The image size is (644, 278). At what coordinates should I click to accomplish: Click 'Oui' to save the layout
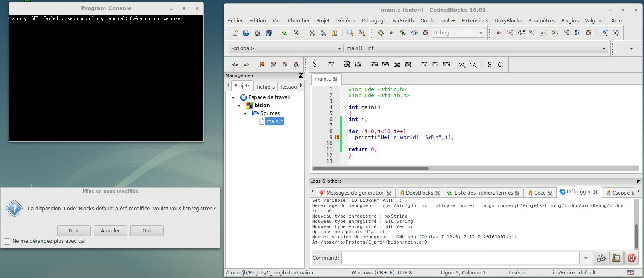[x=147, y=231]
